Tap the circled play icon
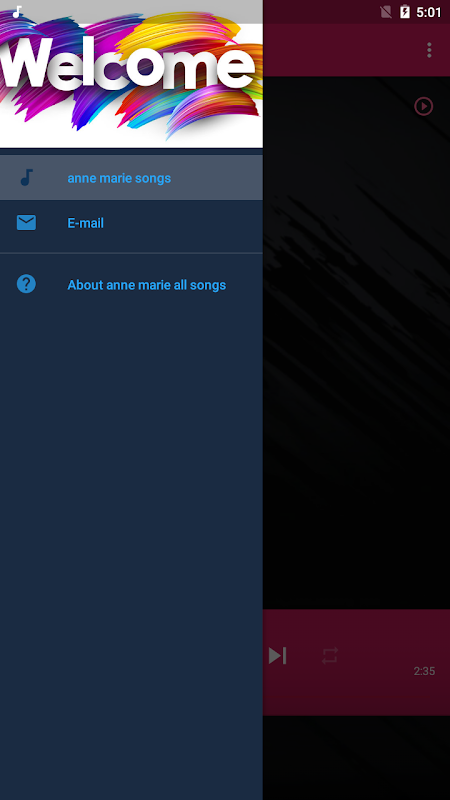 click(x=423, y=106)
